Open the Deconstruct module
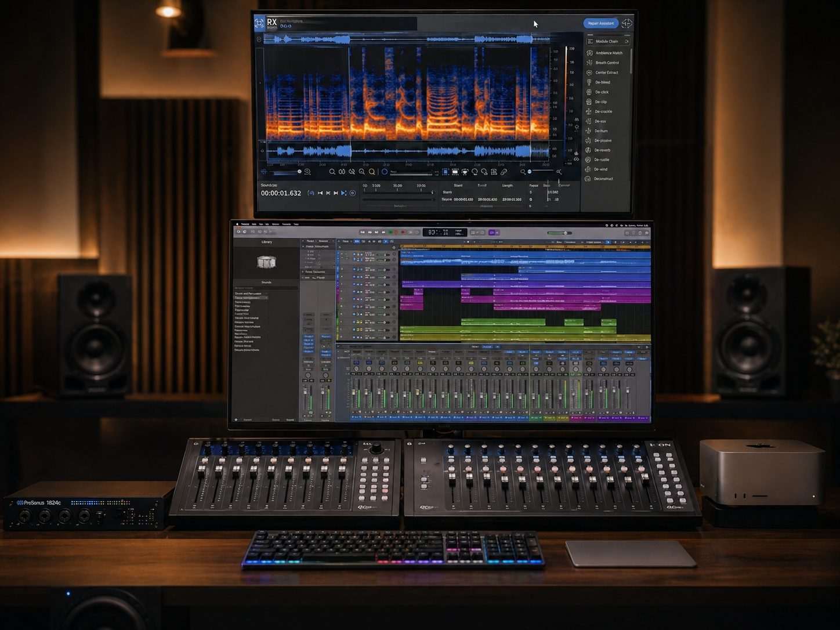840x630 pixels. tap(600, 179)
